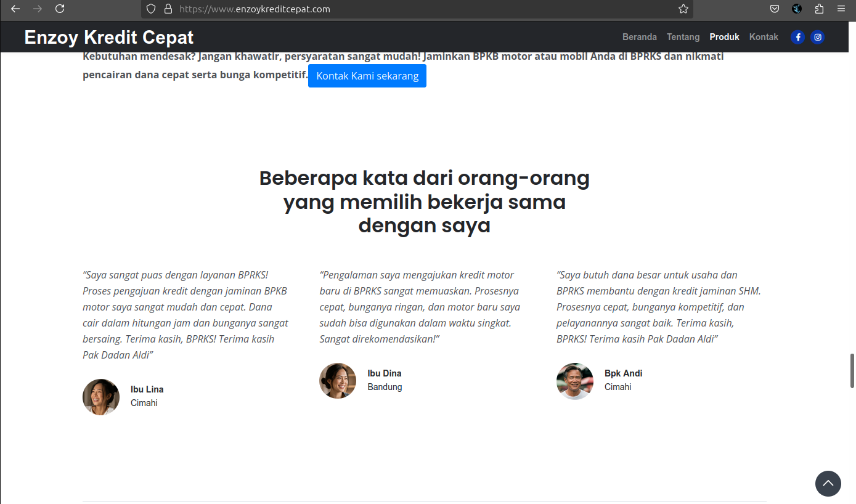Navigate to the Beranda menu item

640,37
